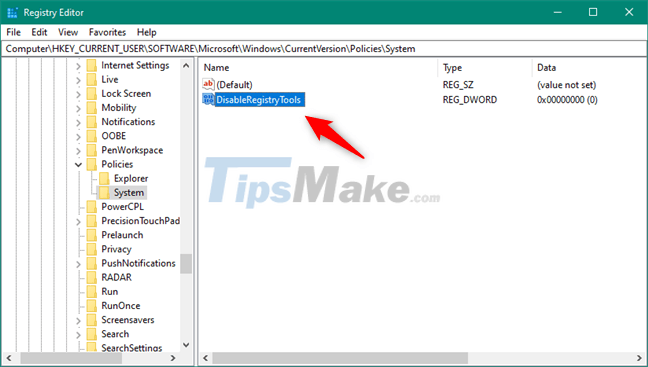648x367 pixels.
Task: Expand the Internet Settings key
Action: tap(79, 66)
